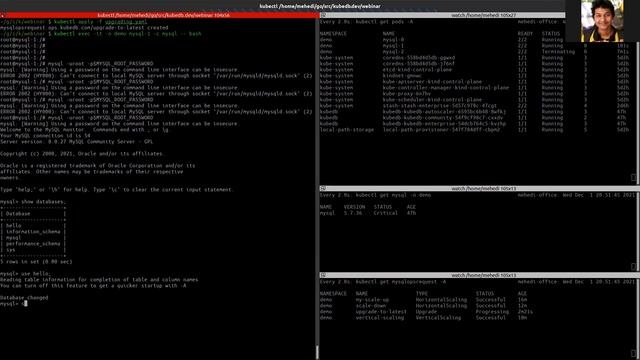
Task: Click the pods pane's scroll indicator box
Action: click(633, 177)
